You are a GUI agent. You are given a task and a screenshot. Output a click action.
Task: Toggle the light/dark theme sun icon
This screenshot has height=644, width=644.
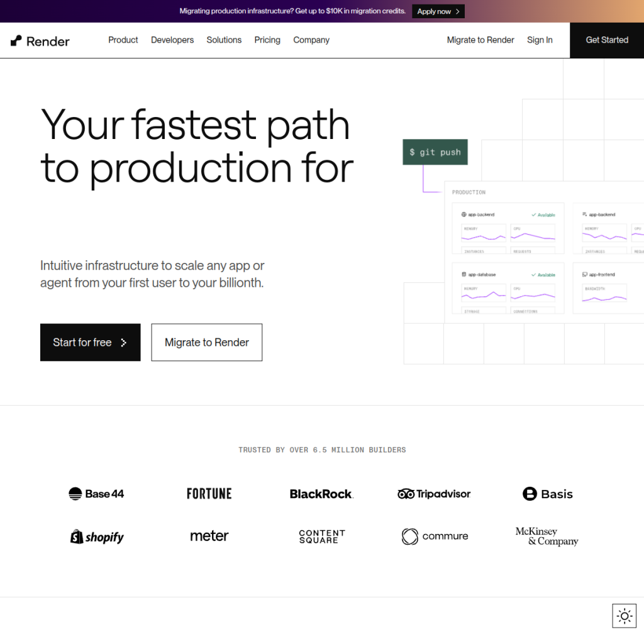pos(624,616)
